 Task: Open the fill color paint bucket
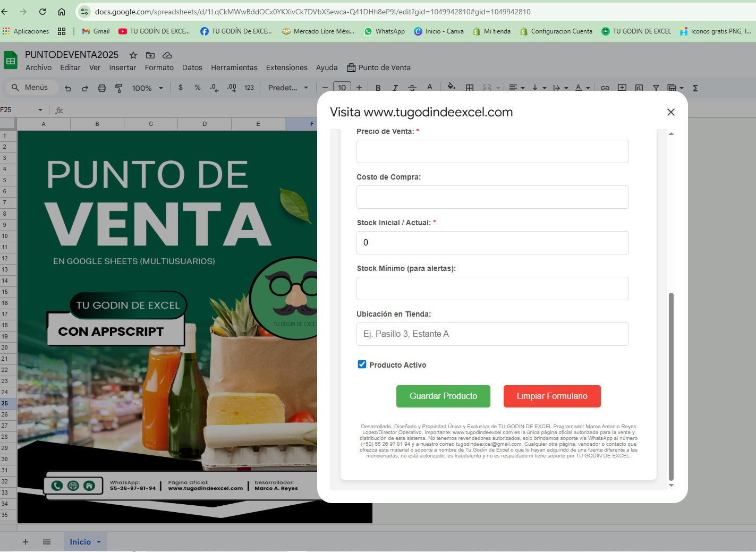click(451, 88)
